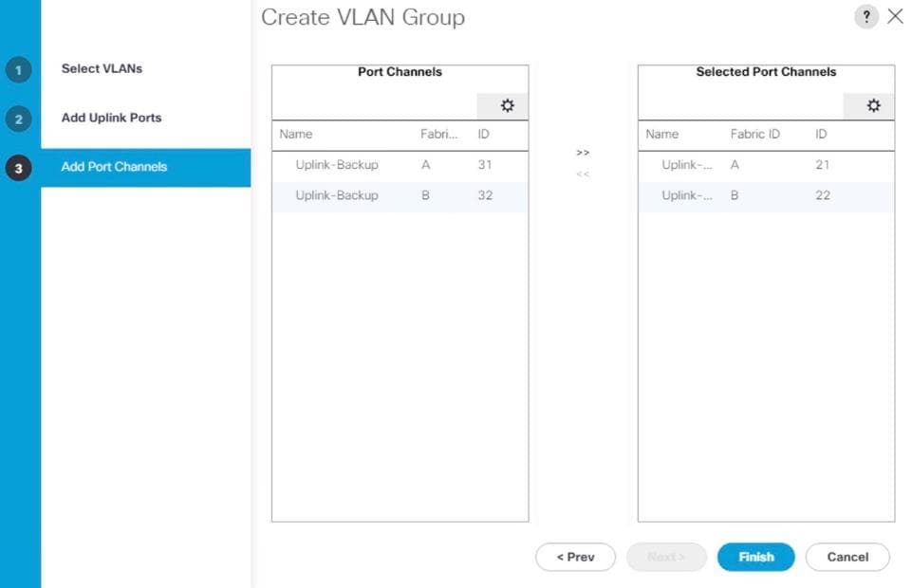Open the help question mark icon

click(866, 17)
